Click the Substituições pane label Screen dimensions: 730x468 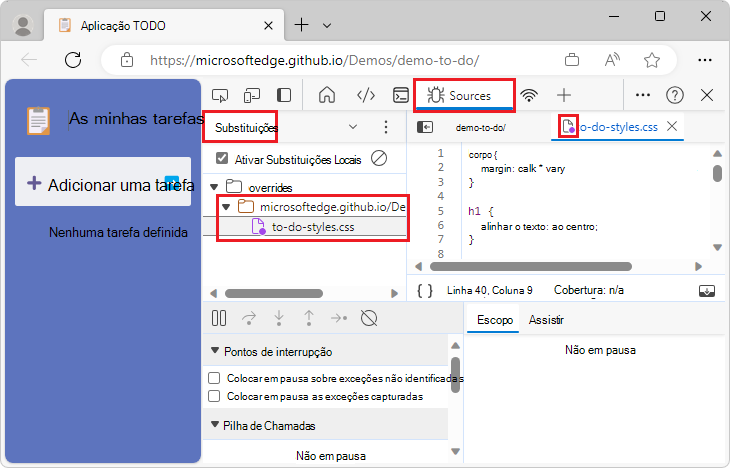(246, 128)
